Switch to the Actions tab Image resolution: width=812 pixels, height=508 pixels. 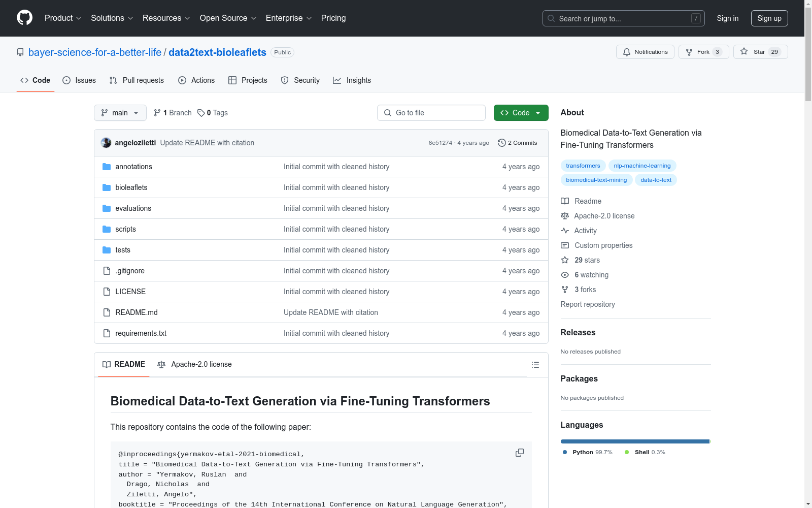click(x=196, y=80)
